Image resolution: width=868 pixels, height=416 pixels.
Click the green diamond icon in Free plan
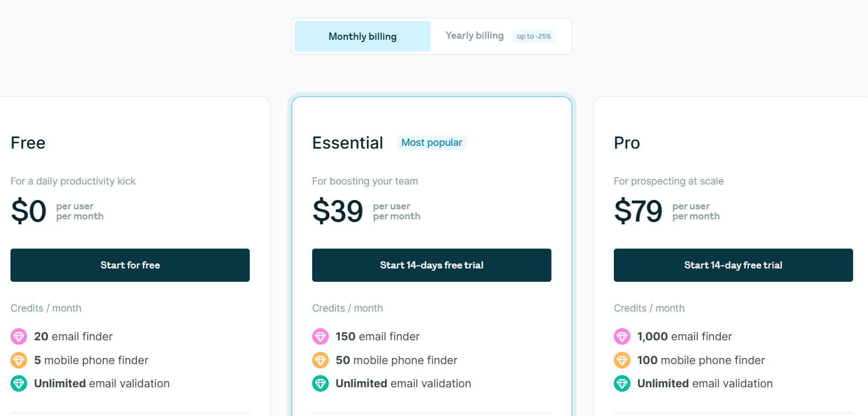click(19, 383)
